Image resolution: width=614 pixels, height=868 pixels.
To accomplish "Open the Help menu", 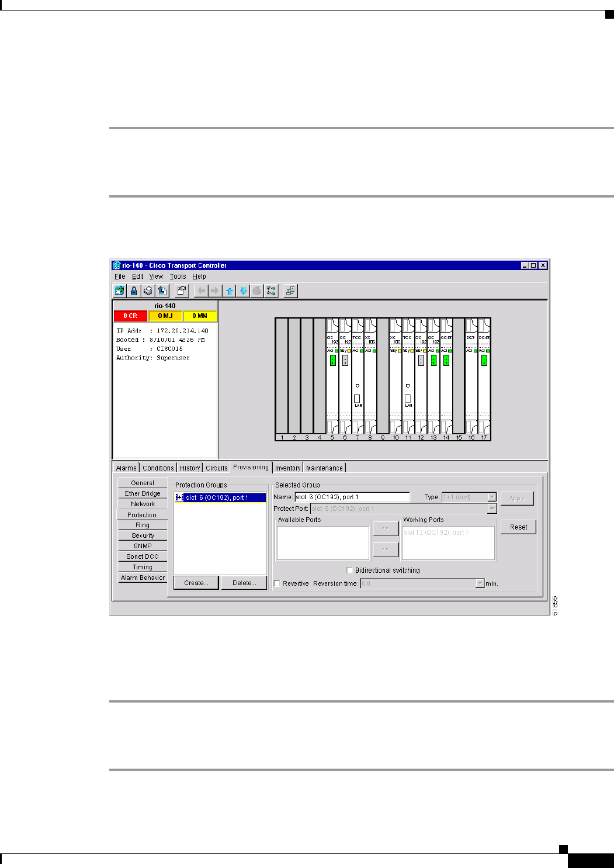I will (x=199, y=276).
